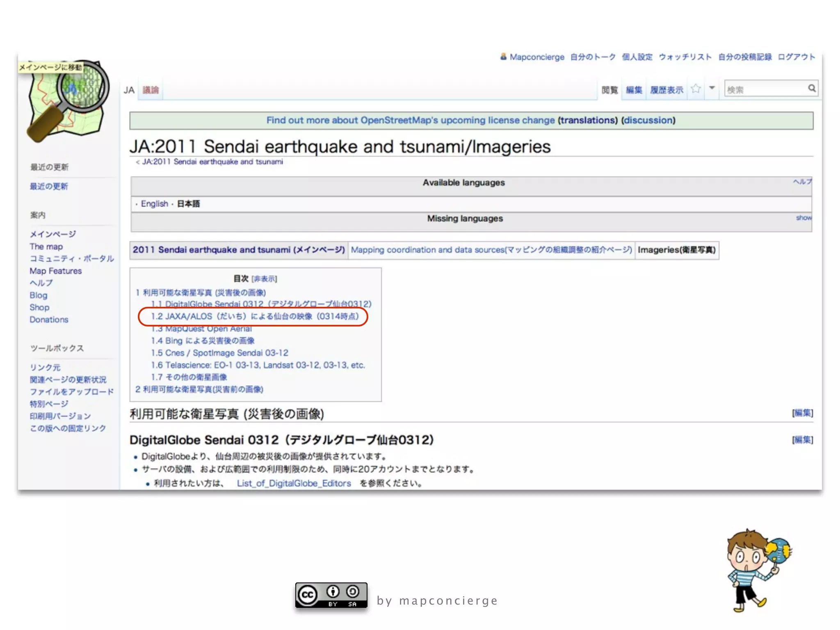Click the Mapconcierge user icon
This screenshot has height=630, width=840.
point(503,57)
